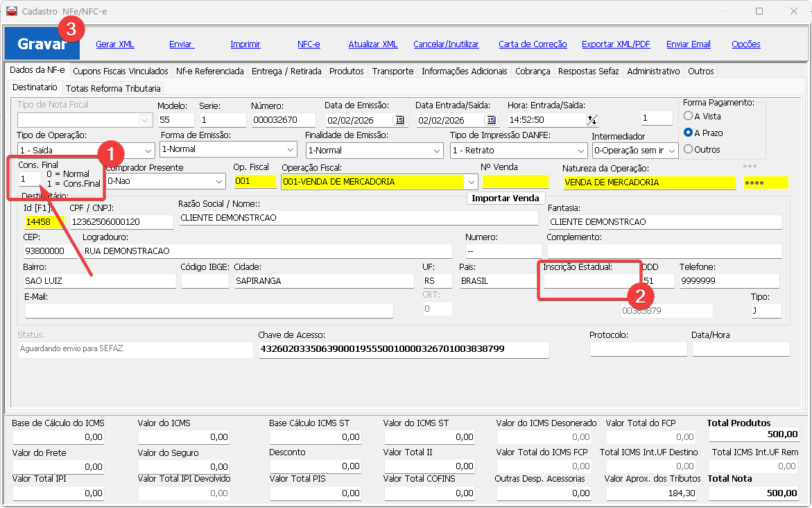Click the time stepper icon for Hora Entrada/Saída

[x=591, y=120]
